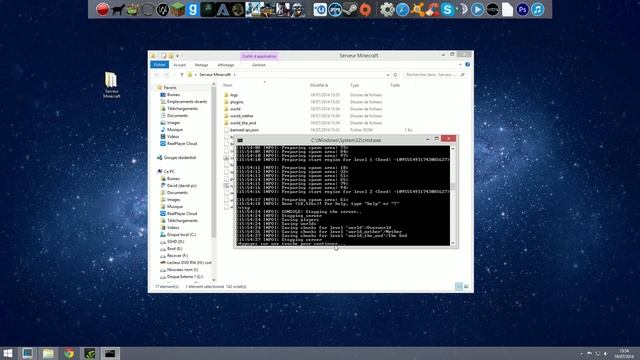Open the Gestion ribbon tab
Screen dimensions: 640x360
[x=259, y=65]
